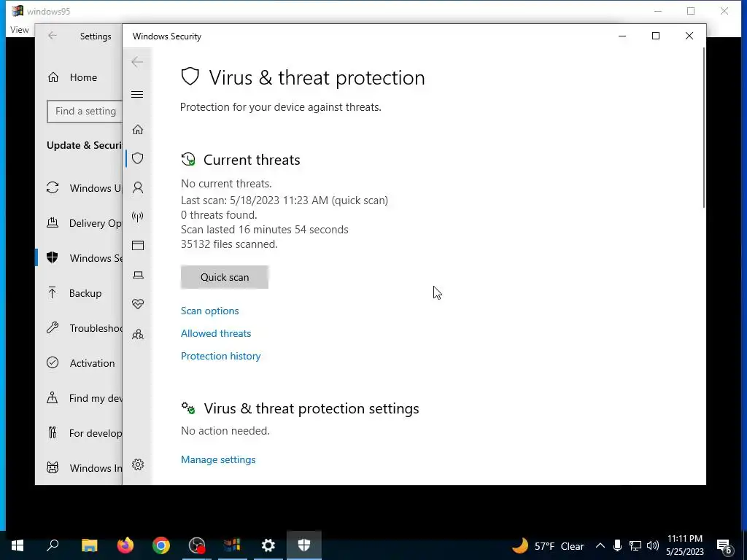Open the Windows Security hamburger navigation menu
747x560 pixels.
tap(137, 94)
